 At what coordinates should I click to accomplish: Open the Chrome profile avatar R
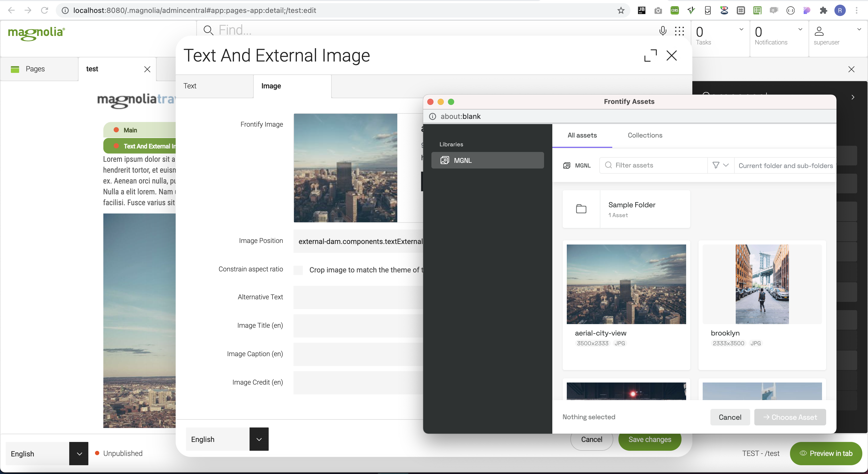[840, 10]
